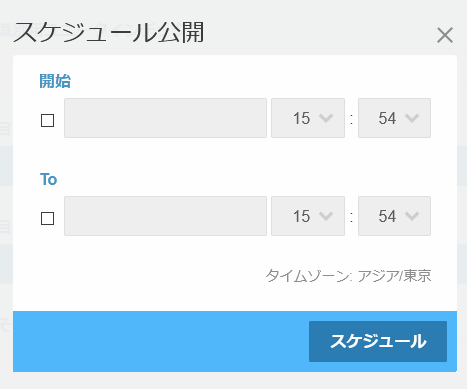Click the blue footer bar beside スケジュール
Screen dimensions: 467x389
161,341
